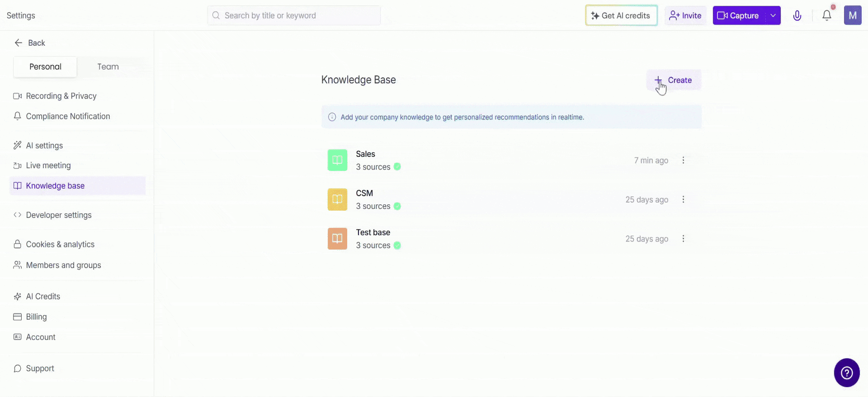This screenshot has width=868, height=397.
Task: Expand the Capture dropdown arrow
Action: pyautogui.click(x=773, y=15)
